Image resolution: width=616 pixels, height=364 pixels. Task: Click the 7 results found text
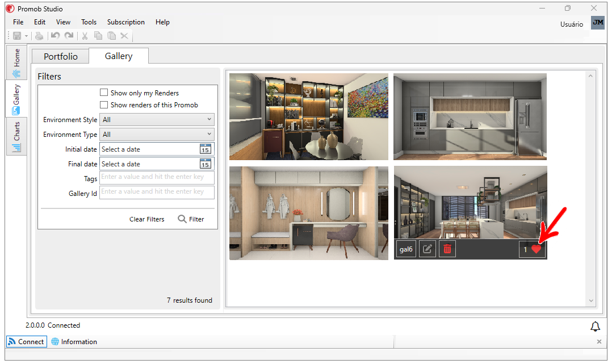(190, 300)
